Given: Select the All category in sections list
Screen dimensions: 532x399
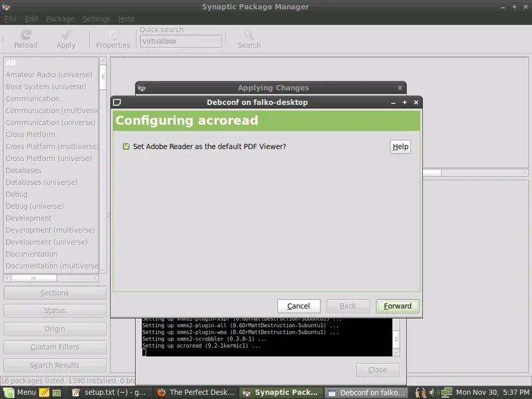Looking at the screenshot, I should (x=51, y=63).
